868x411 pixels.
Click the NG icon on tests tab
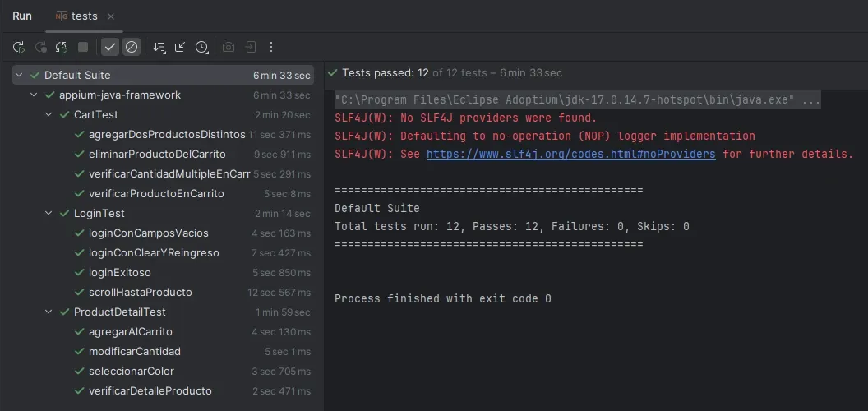point(62,16)
